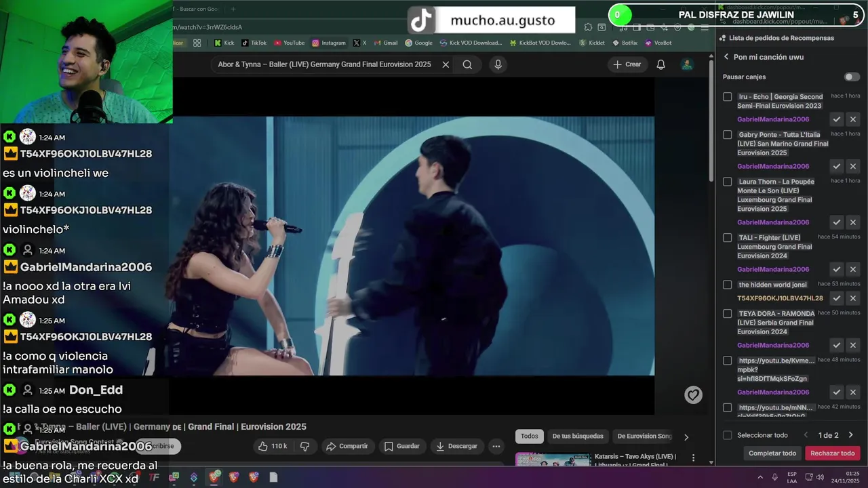Reject the hidden world jonsi request
This screenshot has width=868, height=488.
point(853,298)
